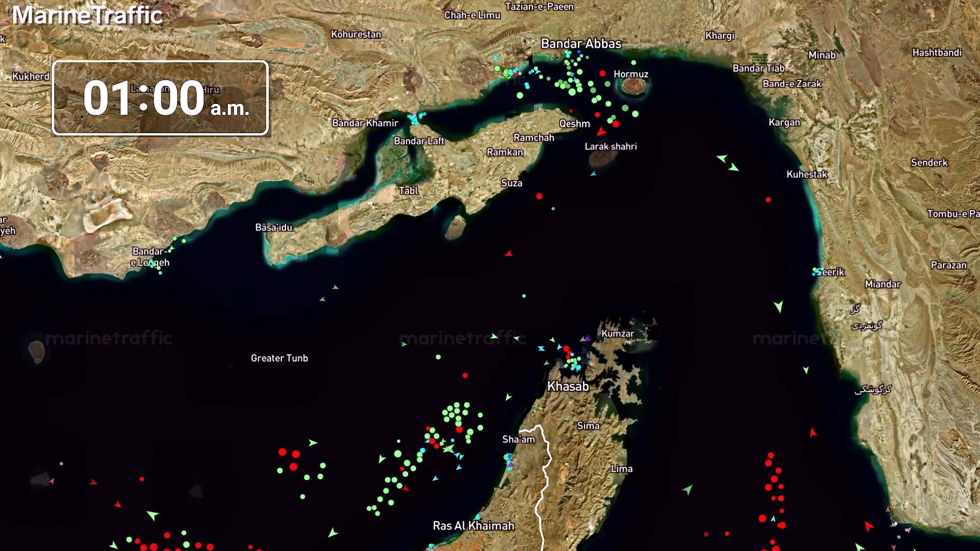The width and height of the screenshot is (980, 551).
Task: Click the Seerik label
Action: 831,272
